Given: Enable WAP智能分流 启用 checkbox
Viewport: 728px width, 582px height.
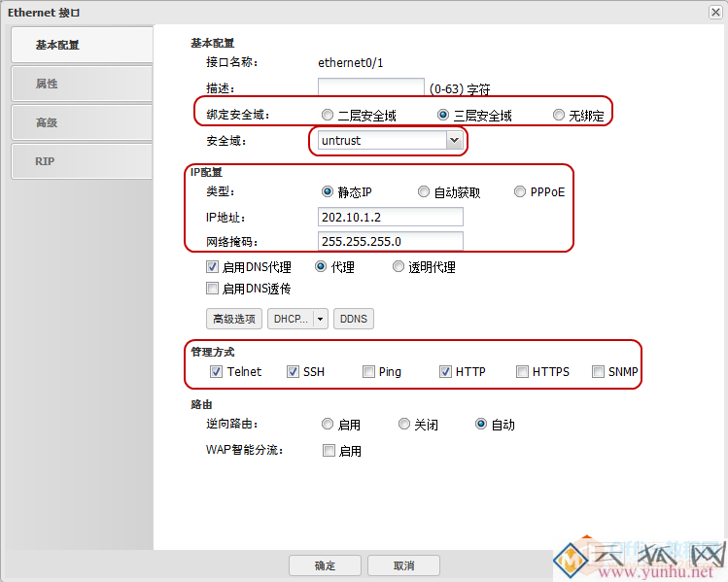Looking at the screenshot, I should point(329,450).
